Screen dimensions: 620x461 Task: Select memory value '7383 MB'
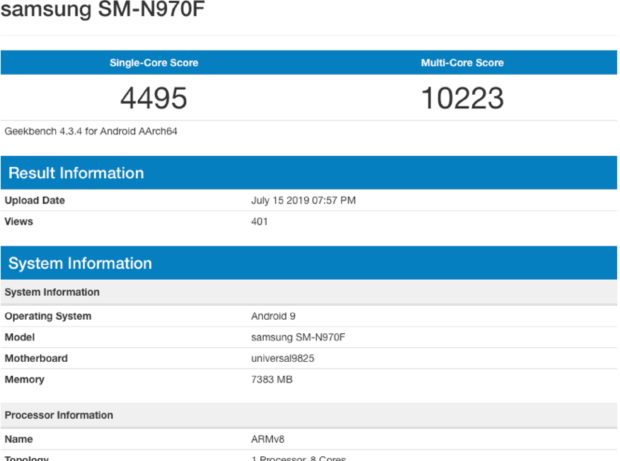coord(272,380)
